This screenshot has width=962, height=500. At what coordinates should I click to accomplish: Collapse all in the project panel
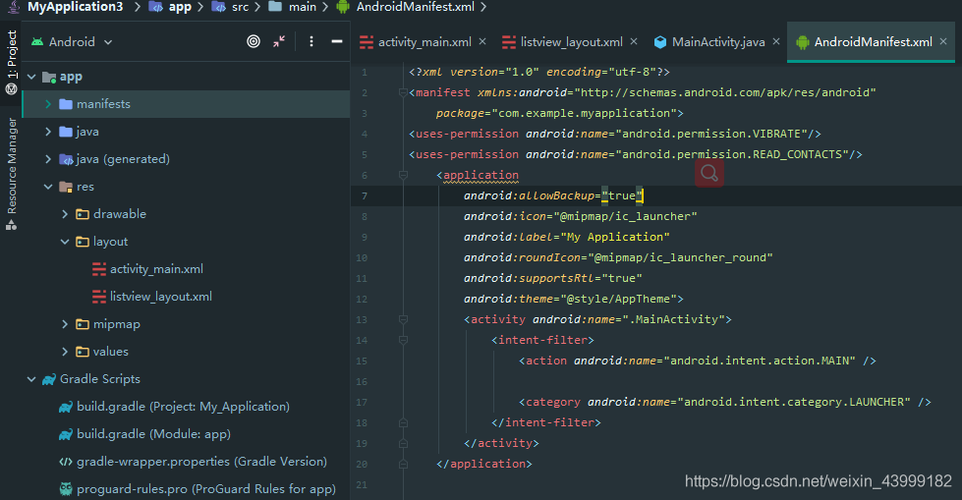pos(279,41)
